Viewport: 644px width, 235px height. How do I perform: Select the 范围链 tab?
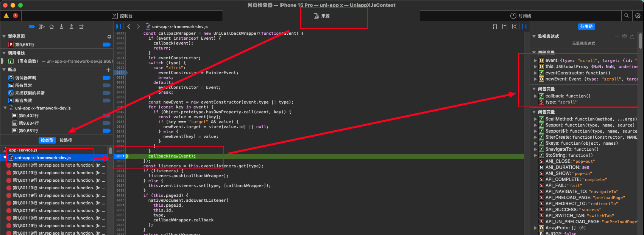pyautogui.click(x=586, y=26)
